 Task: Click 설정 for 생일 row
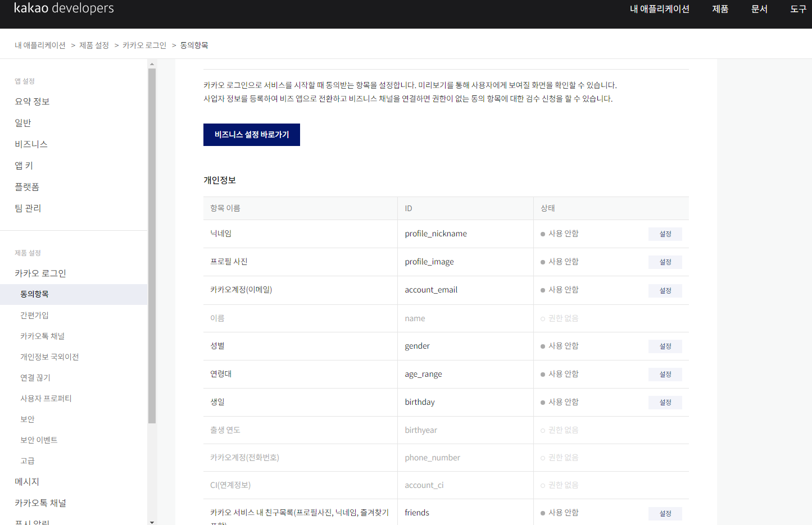pyautogui.click(x=665, y=403)
